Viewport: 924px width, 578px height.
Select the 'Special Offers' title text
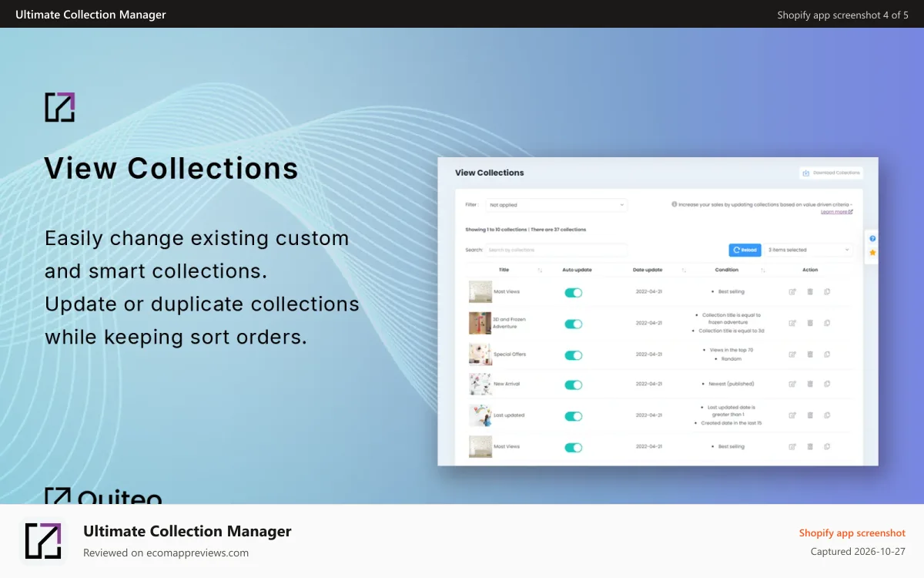click(510, 355)
